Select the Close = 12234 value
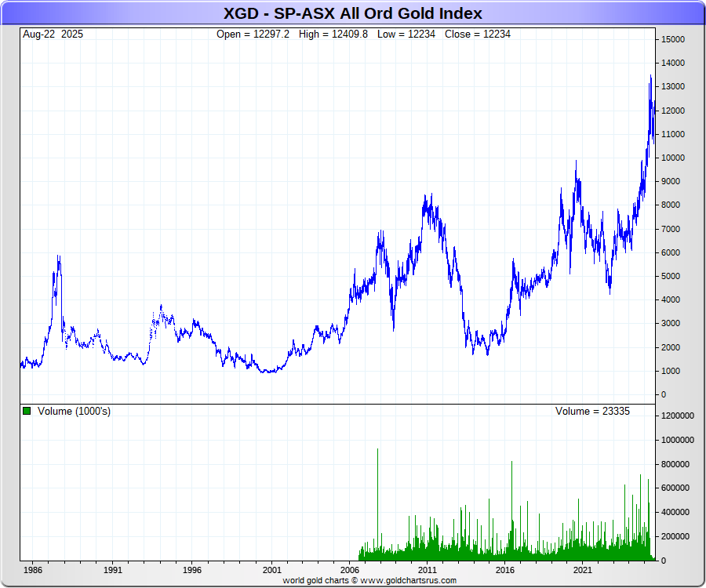 click(x=477, y=34)
